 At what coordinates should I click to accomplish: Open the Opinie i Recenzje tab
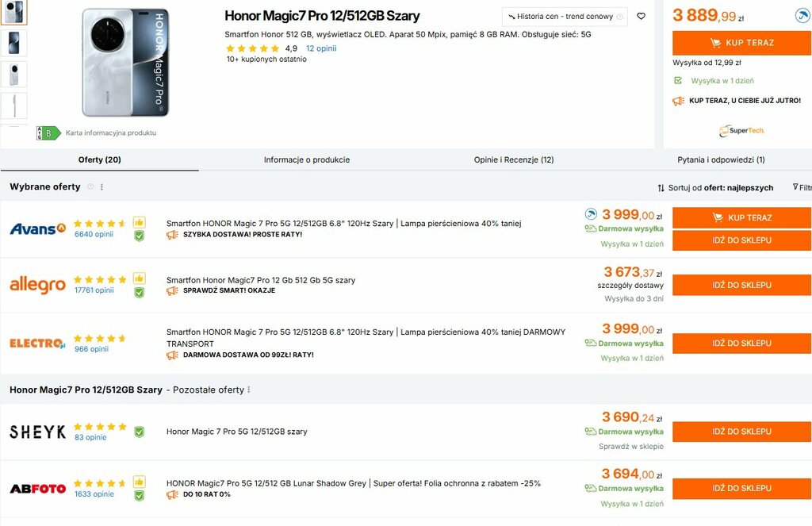(x=514, y=159)
